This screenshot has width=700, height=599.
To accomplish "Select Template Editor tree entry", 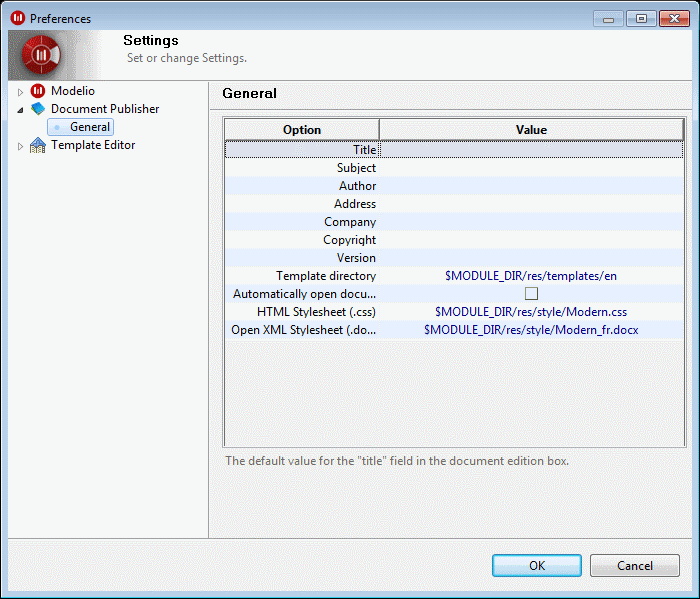I will click(93, 145).
